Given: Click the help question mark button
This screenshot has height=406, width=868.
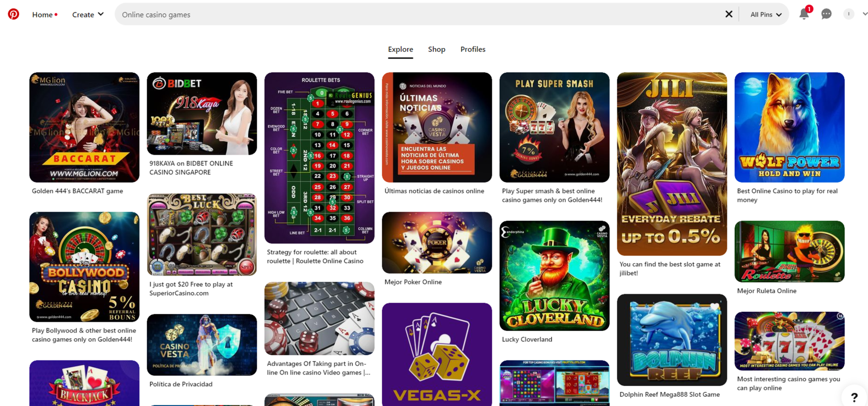Looking at the screenshot, I should (854, 397).
